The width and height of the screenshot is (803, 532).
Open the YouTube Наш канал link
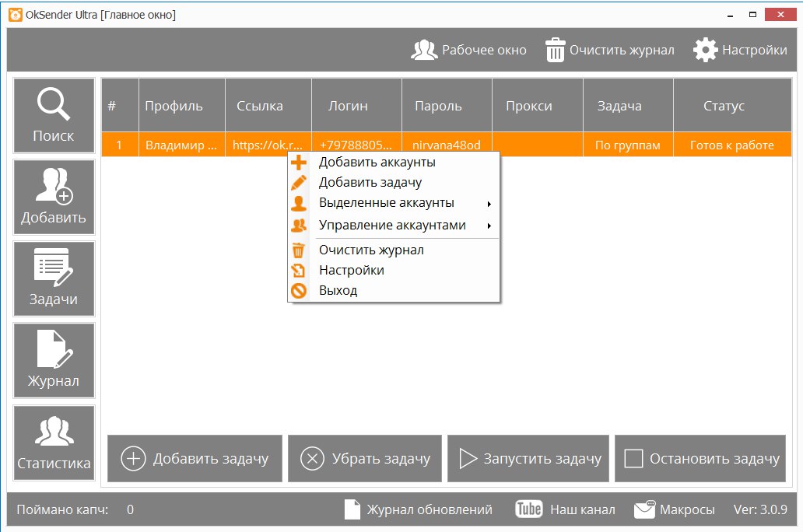pyautogui.click(x=565, y=509)
